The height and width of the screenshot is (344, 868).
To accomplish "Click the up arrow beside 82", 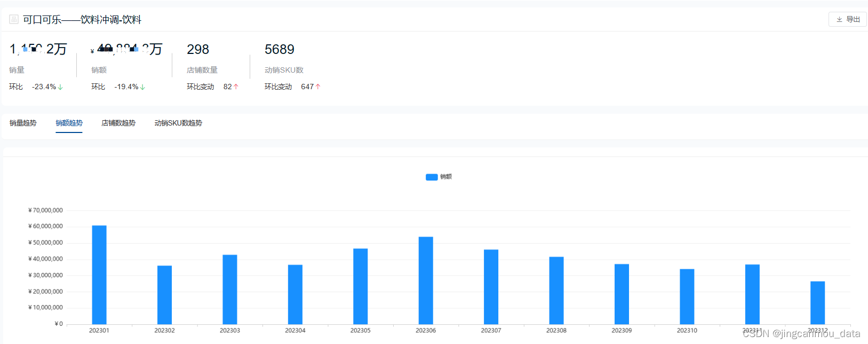I will pyautogui.click(x=236, y=87).
